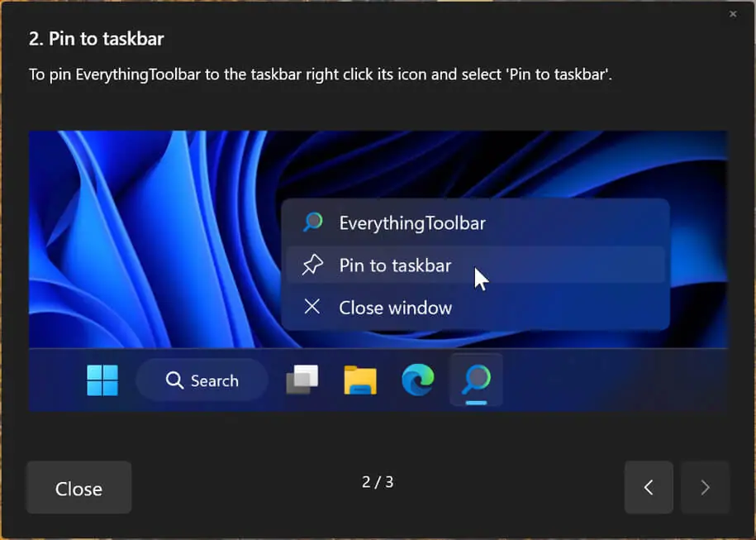
Task: Close the setup assistant dialog
Action: pyautogui.click(x=79, y=488)
